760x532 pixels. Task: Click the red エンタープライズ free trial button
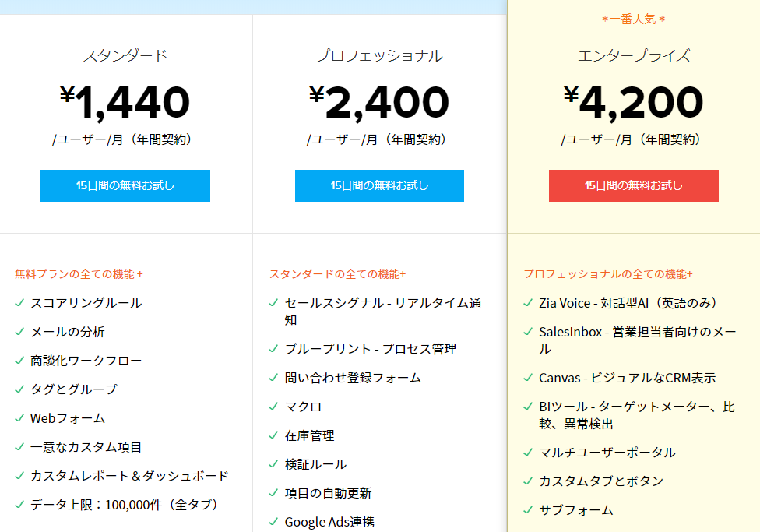(634, 185)
